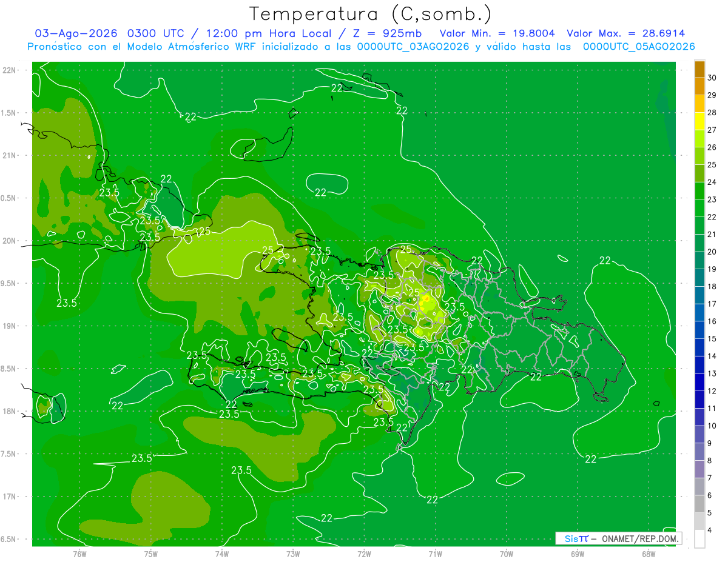728x562 pixels.
Task: Pick the lime swatch between 25 and 26
Action: point(699,156)
